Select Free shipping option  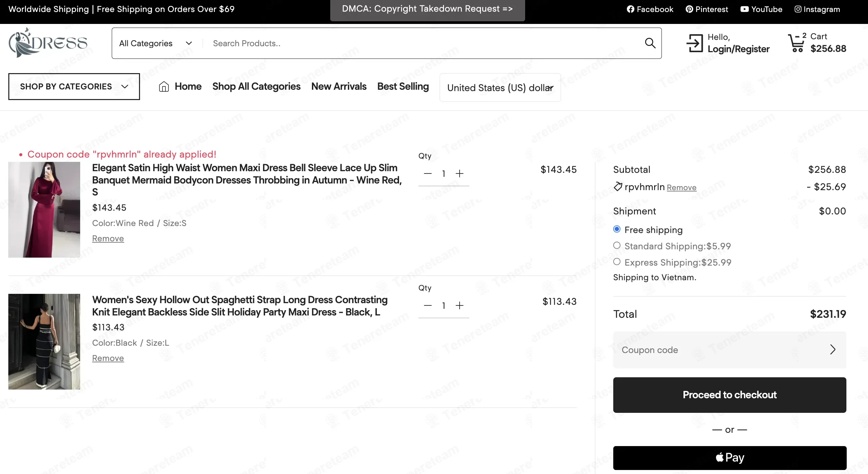617,229
